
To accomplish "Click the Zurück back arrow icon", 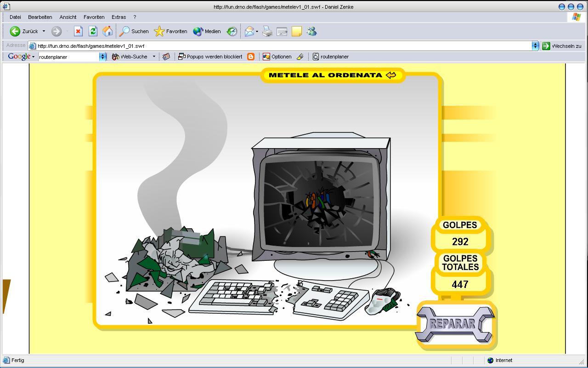I will click(15, 31).
